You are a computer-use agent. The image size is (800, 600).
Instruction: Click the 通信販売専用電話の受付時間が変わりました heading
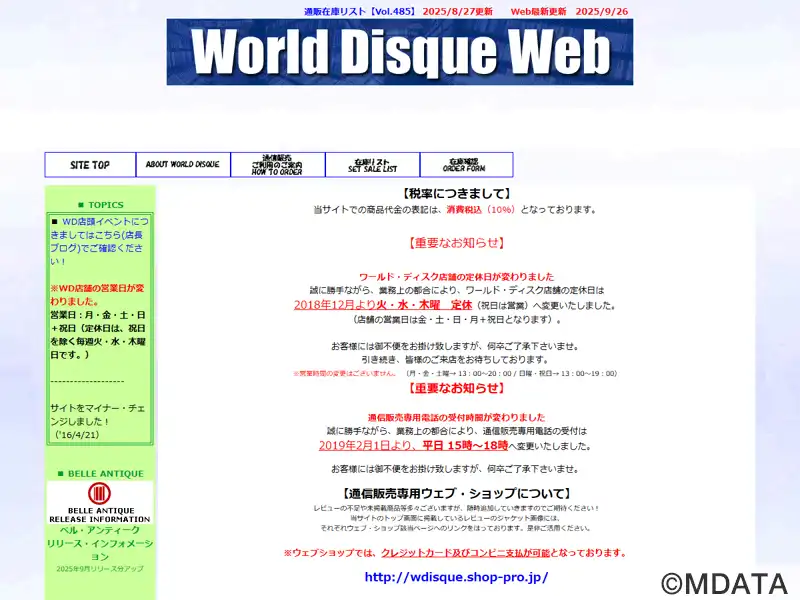456,417
